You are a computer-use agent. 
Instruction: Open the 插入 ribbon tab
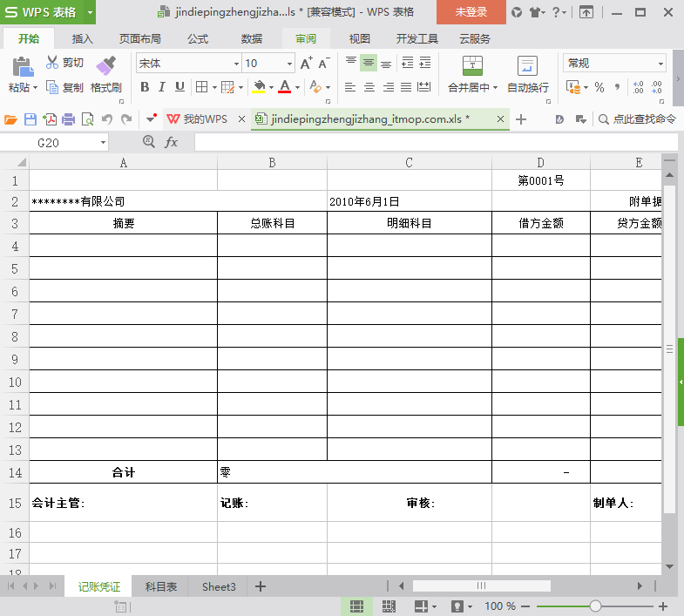point(83,39)
